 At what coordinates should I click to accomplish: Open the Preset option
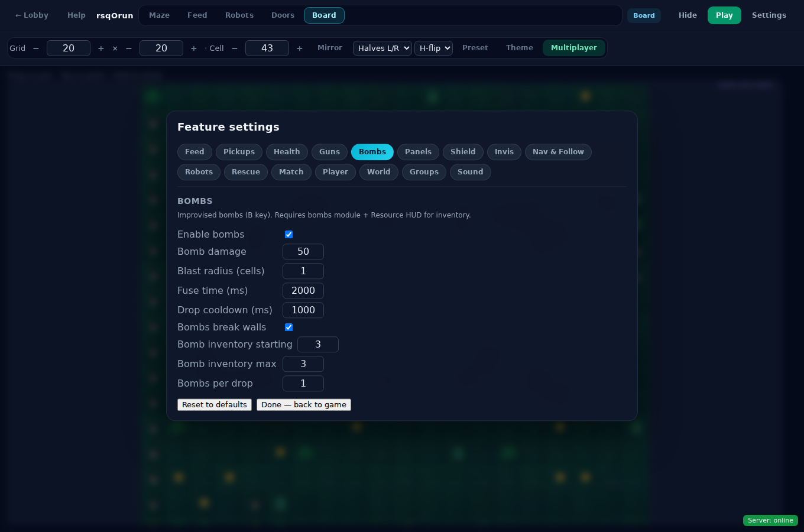475,48
